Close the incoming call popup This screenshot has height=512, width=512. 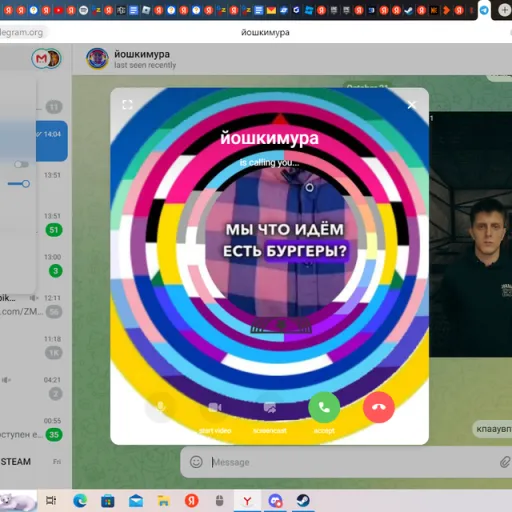(x=412, y=105)
